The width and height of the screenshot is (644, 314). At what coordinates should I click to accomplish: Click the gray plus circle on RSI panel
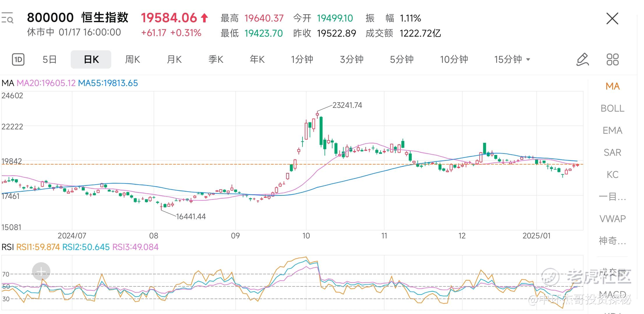41,272
